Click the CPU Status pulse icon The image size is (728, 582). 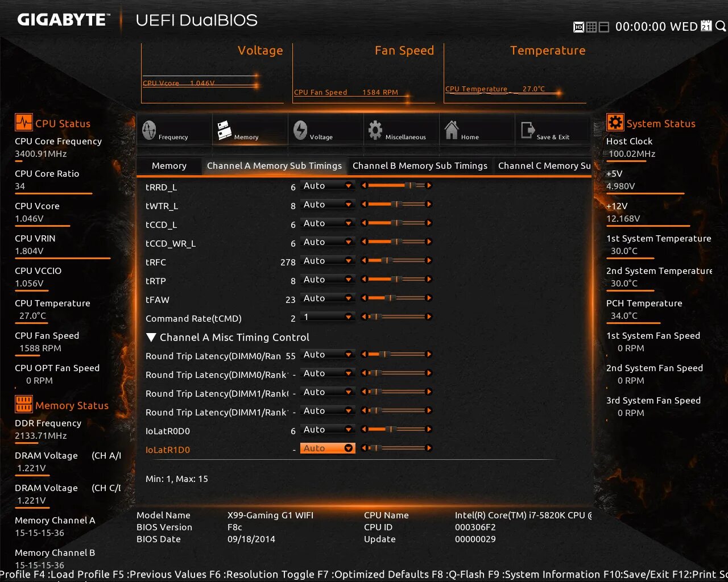pos(24,123)
